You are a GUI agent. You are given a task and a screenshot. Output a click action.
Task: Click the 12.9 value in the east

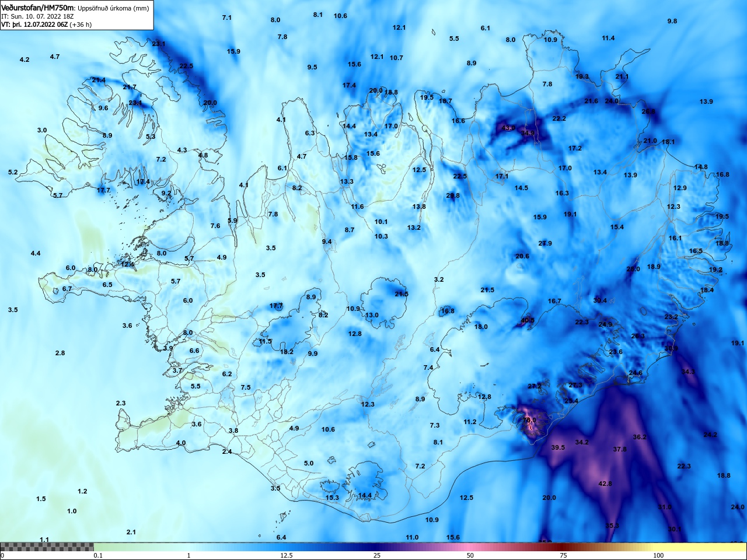(680, 188)
